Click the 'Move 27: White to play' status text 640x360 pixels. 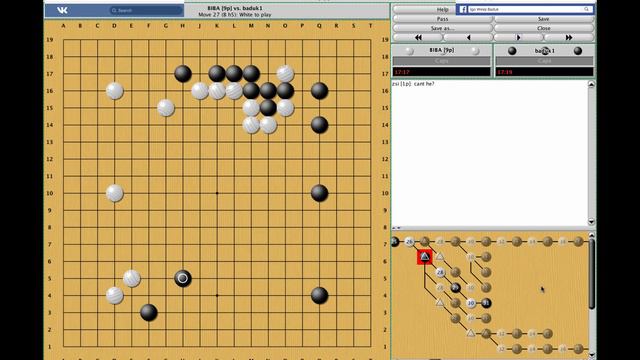coord(235,15)
